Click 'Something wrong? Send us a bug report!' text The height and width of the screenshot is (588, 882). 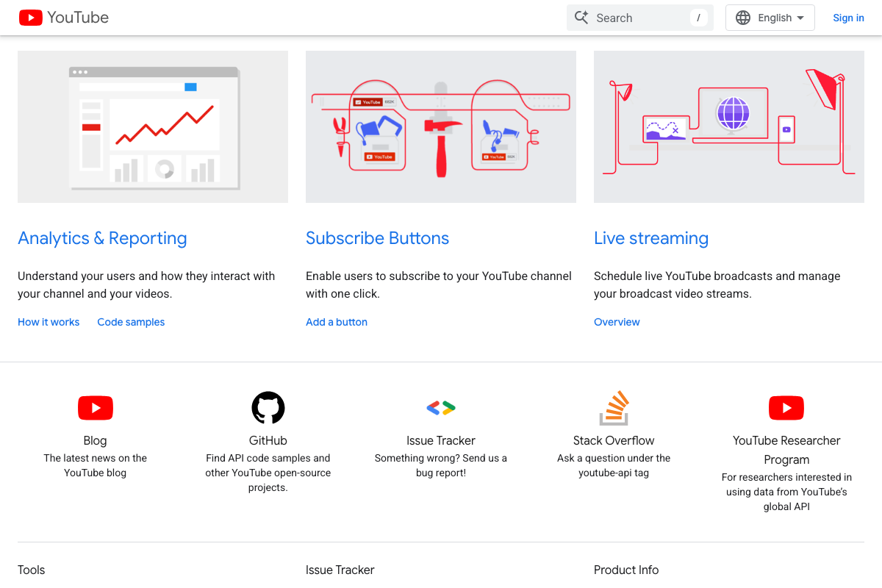tap(441, 465)
